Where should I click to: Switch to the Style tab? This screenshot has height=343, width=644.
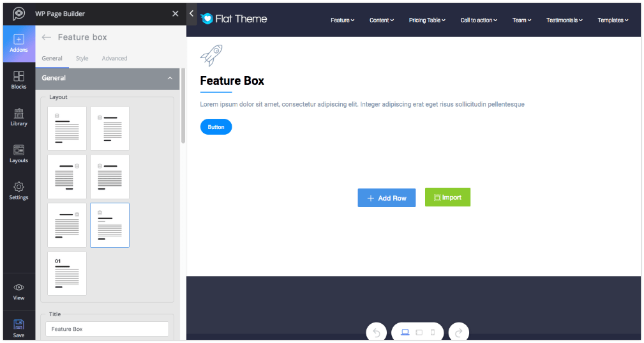pyautogui.click(x=82, y=58)
